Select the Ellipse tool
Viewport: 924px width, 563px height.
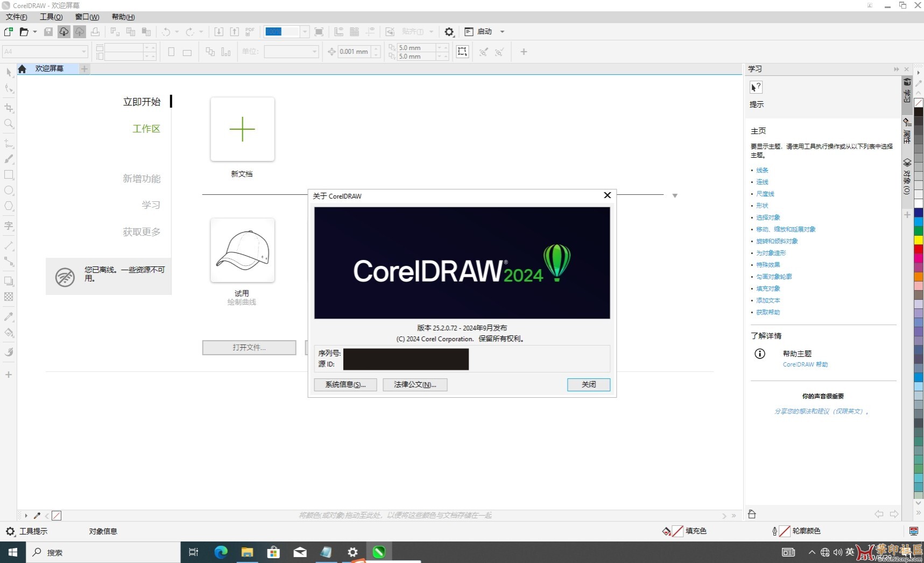tap(9, 191)
